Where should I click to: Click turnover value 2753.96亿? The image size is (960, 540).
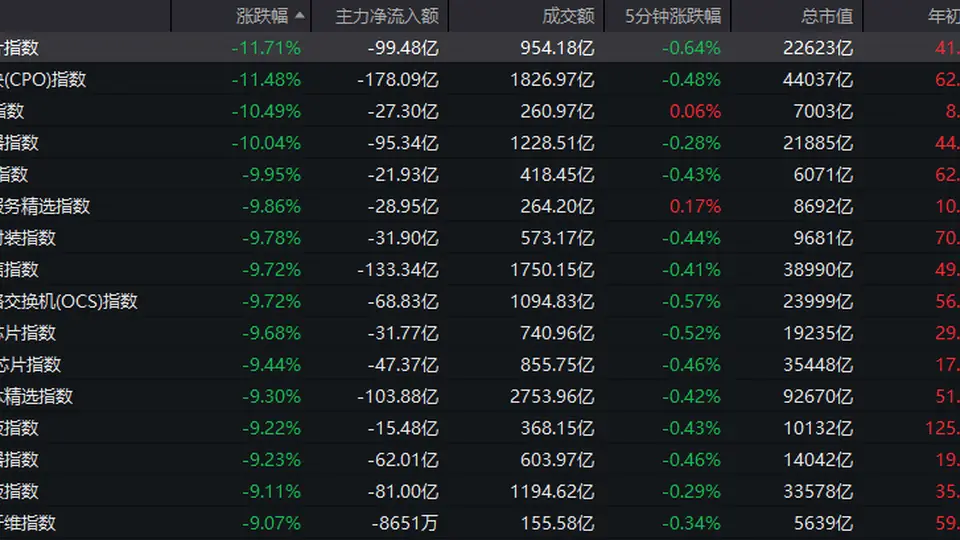click(552, 397)
